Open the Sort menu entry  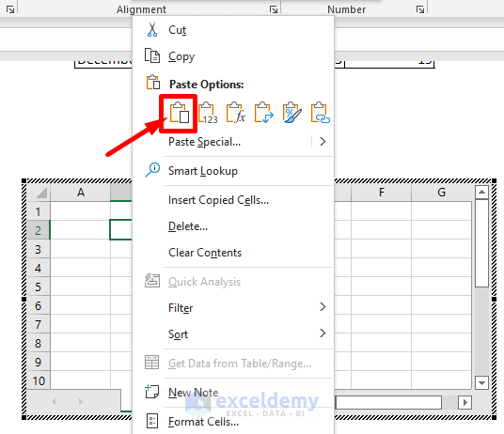233,334
